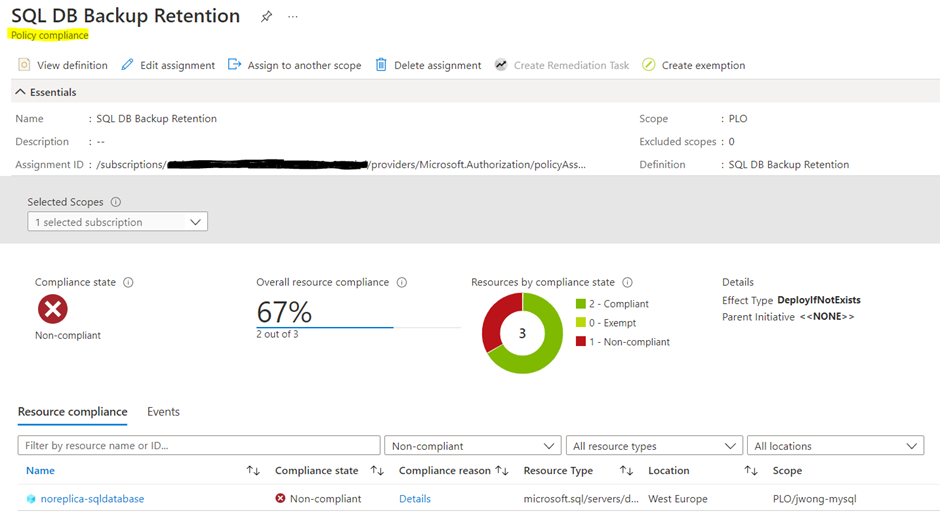Click the Filter by resource name field
Image resolution: width=940 pixels, height=524 pixels.
pyautogui.click(x=199, y=445)
